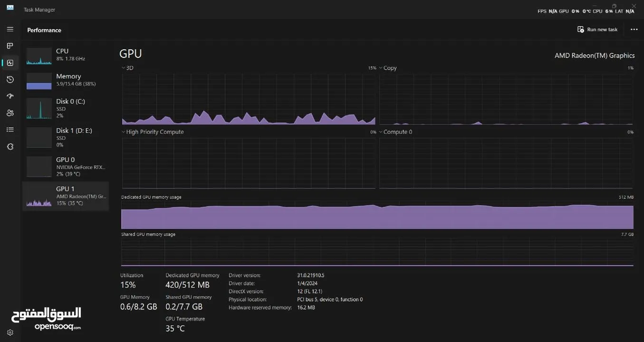Image resolution: width=644 pixels, height=342 pixels.
Task: Open the hamburger navigation menu
Action: point(10,29)
